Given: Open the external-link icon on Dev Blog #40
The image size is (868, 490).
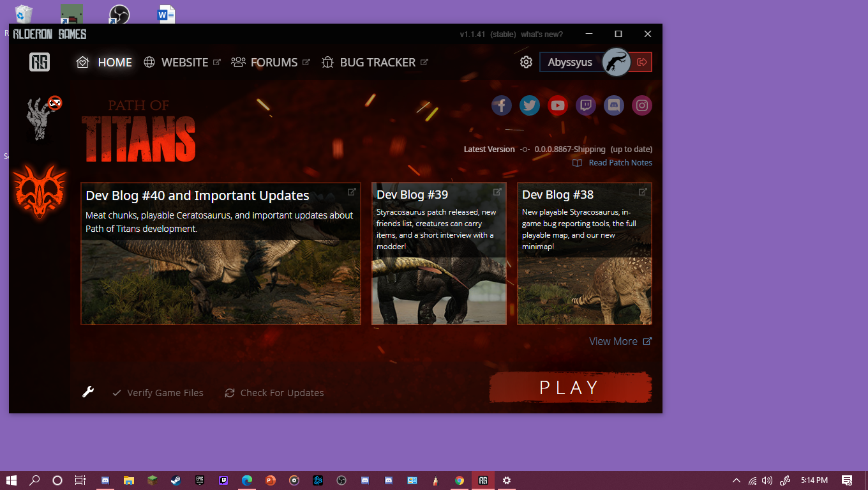Looking at the screenshot, I should coord(352,192).
